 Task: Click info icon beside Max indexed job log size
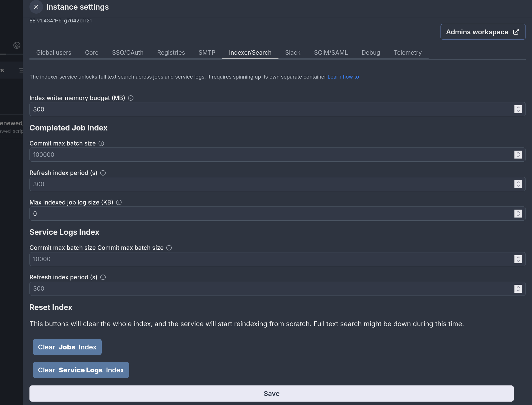click(119, 202)
